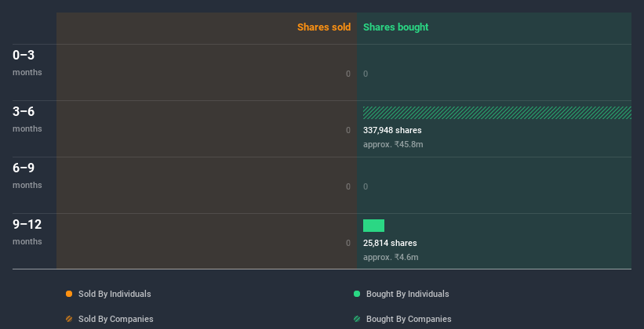
Task: Click the Sold By Companies striped icon
Action: pos(69,319)
